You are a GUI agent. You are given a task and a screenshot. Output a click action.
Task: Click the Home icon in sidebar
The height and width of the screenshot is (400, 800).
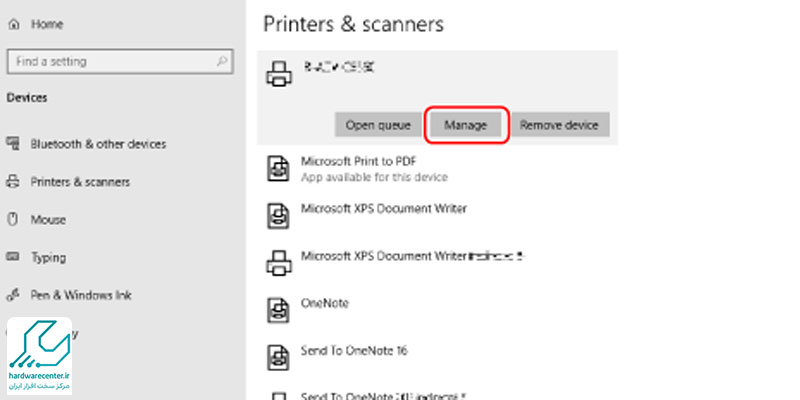click(14, 24)
